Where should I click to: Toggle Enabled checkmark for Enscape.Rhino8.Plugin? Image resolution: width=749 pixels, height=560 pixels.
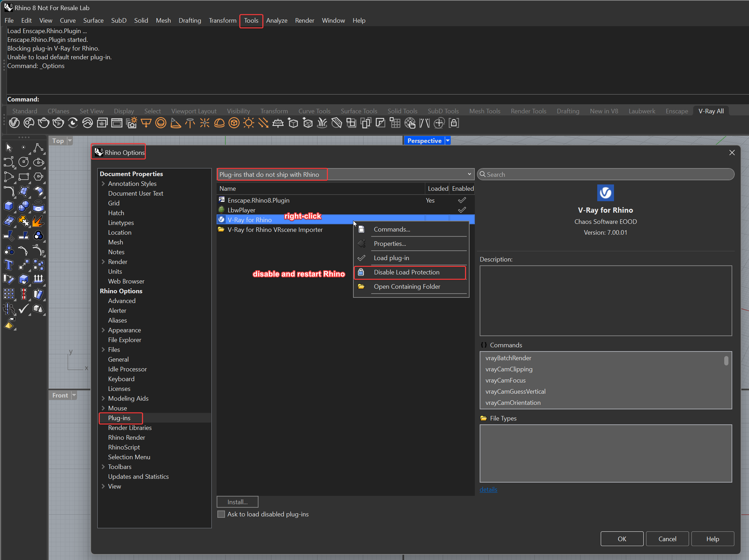pos(462,200)
